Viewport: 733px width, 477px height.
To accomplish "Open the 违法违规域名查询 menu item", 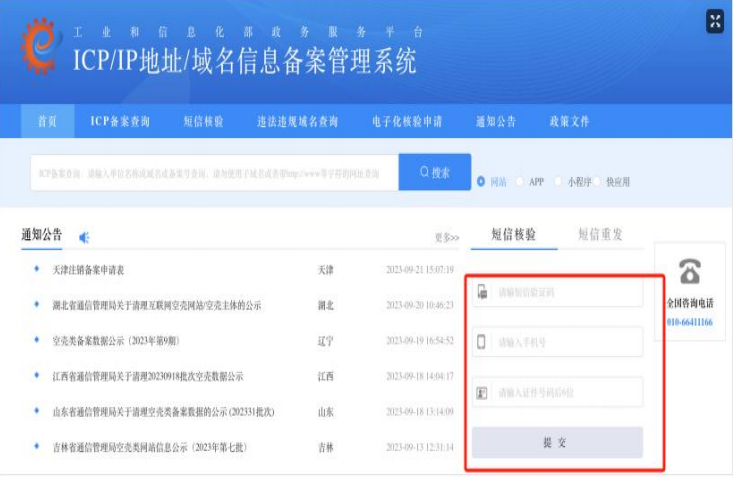I will click(297, 121).
